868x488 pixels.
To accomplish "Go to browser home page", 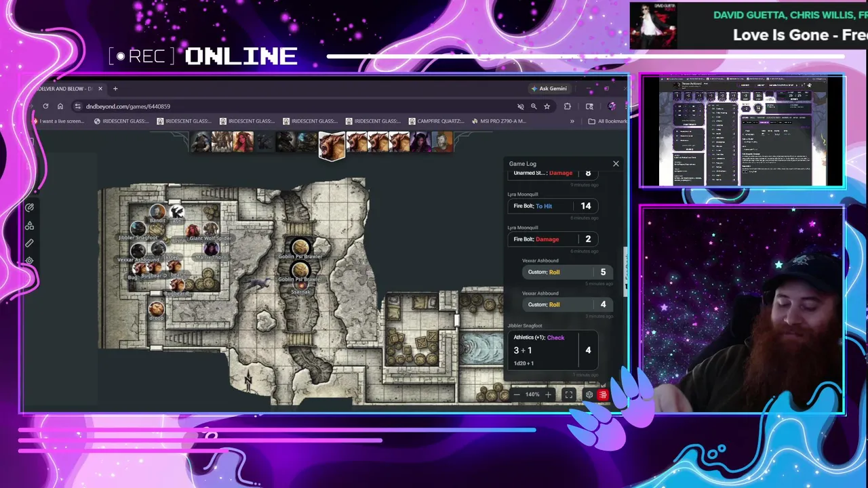I will [60, 106].
